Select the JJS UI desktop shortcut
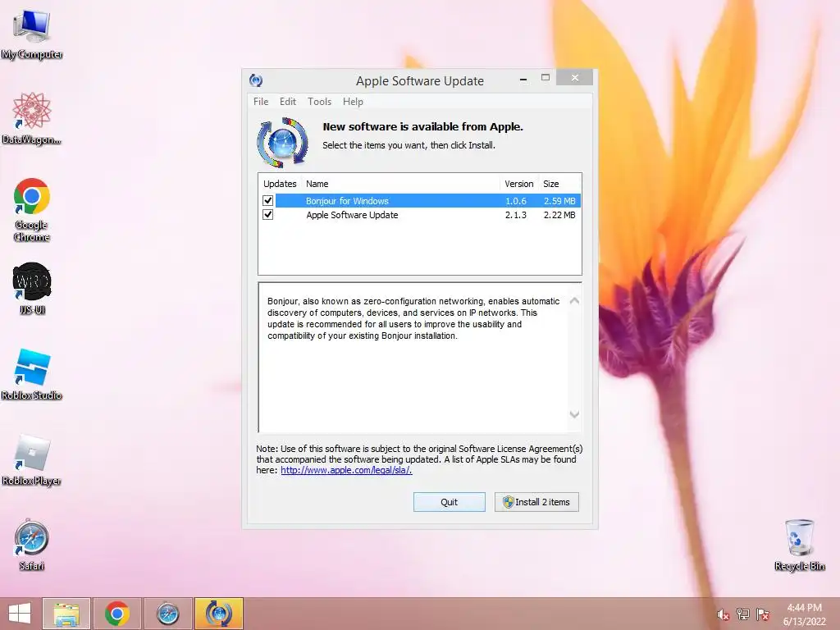Screen dimensions: 840x630 [x=32, y=288]
